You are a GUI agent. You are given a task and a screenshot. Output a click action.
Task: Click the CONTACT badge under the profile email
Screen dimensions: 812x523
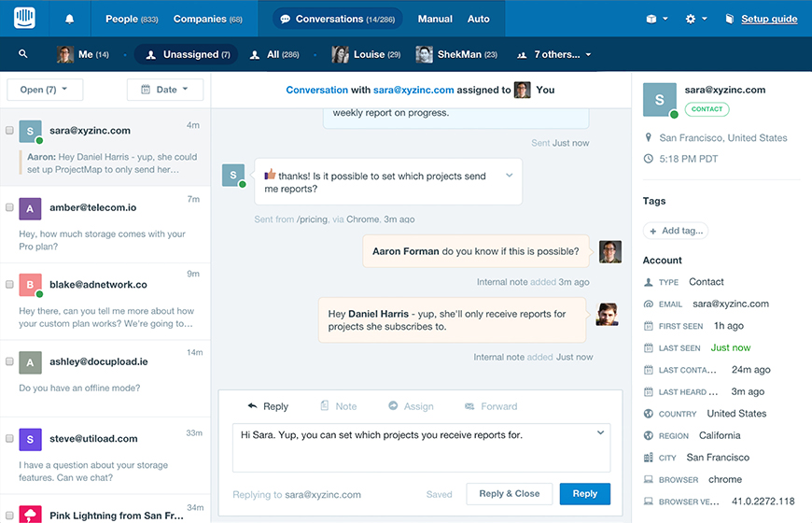point(707,109)
